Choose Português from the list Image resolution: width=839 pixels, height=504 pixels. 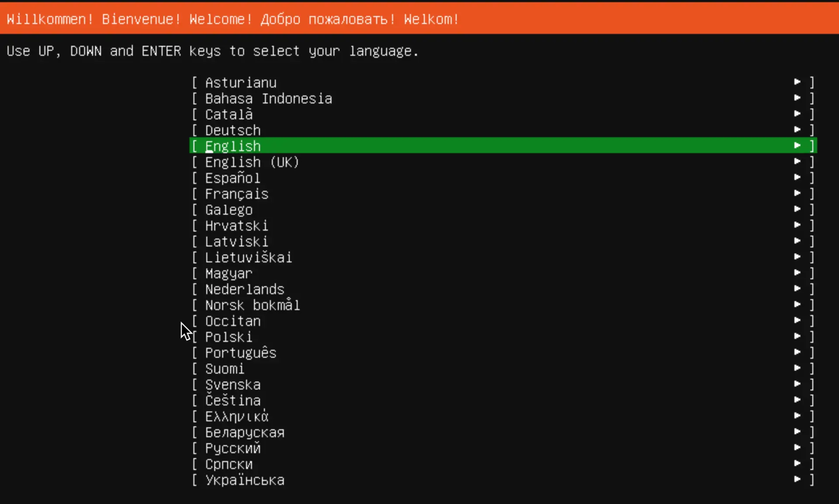point(240,353)
